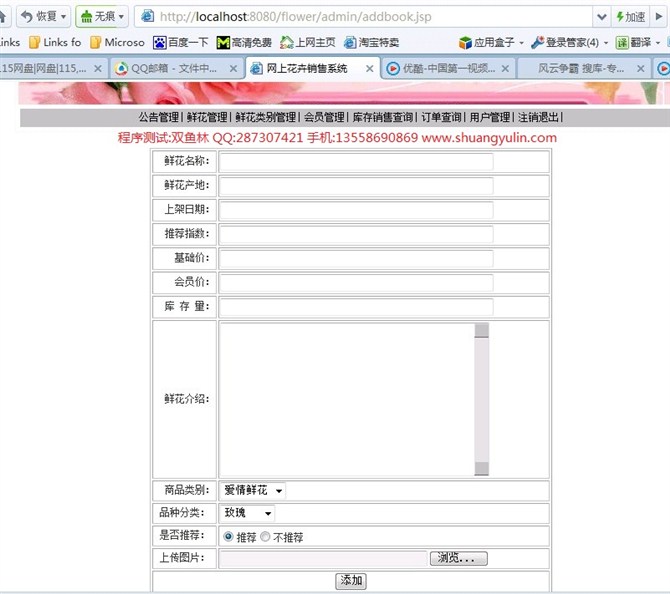The image size is (670, 594).
Task: Close the 风云争霸 tab
Action: click(x=641, y=68)
